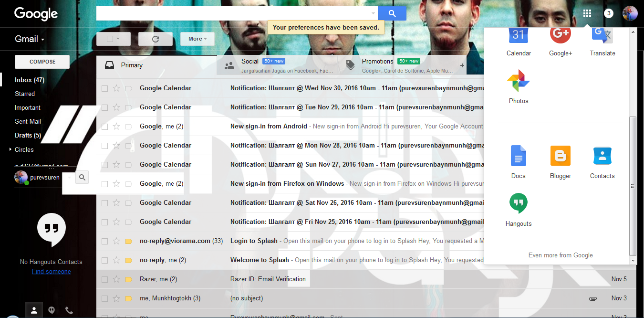Star the Login to Splash message
Viewport: 644px width, 318px height.
pyautogui.click(x=116, y=241)
